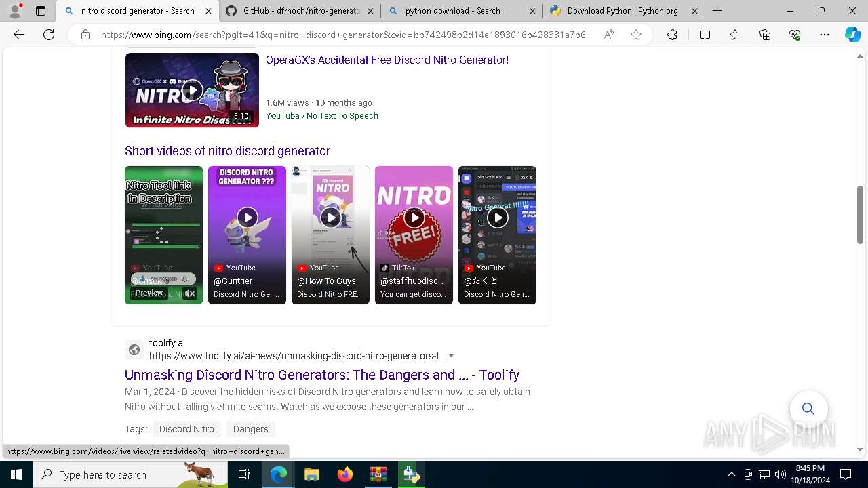Click the address bar URL field
Screen dimensions: 868x488
click(x=346, y=35)
